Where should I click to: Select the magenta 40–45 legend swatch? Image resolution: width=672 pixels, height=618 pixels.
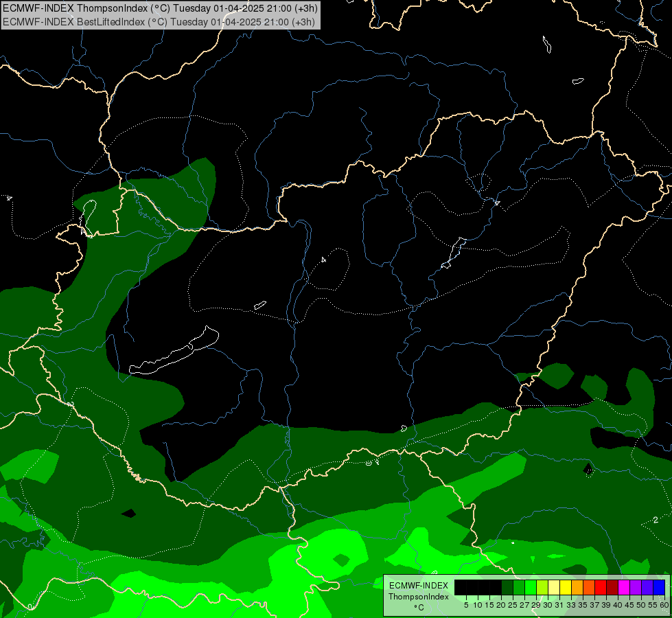[624, 587]
